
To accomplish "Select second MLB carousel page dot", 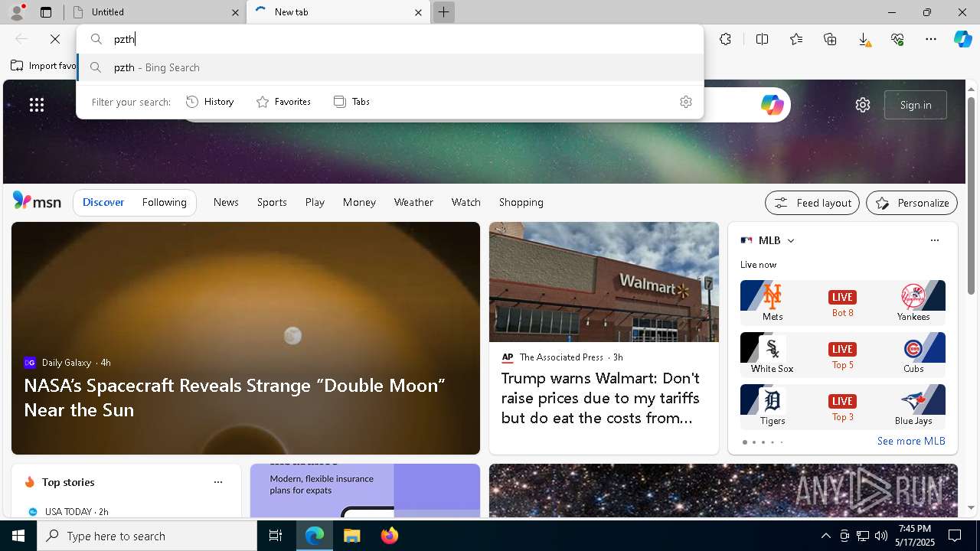I will tap(753, 442).
